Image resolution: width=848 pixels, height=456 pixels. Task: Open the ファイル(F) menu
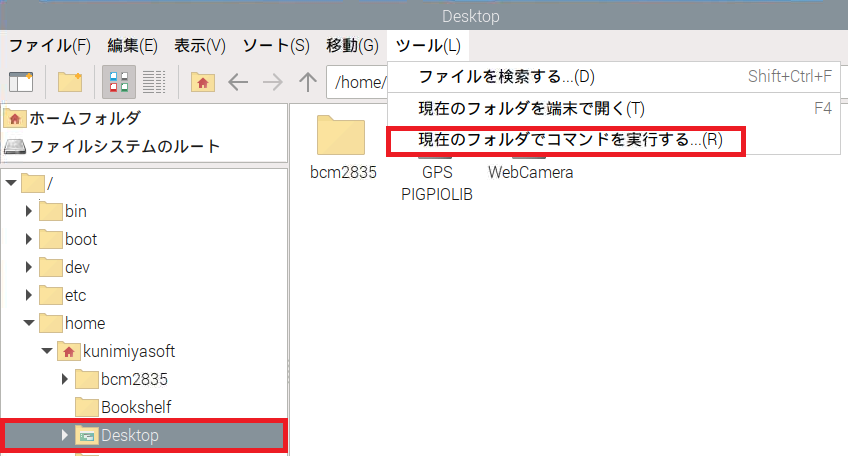click(50, 46)
